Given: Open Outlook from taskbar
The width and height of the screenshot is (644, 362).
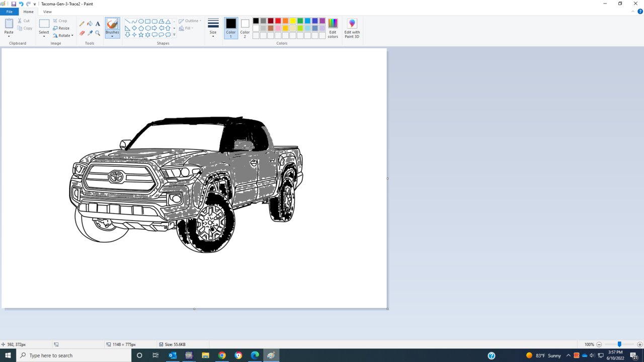Looking at the screenshot, I should (172, 355).
